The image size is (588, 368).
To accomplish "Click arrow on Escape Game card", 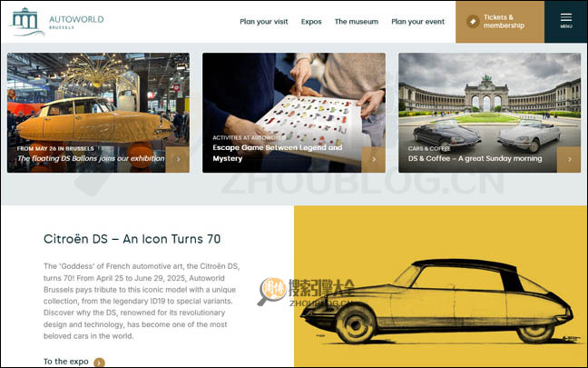I will (374, 159).
